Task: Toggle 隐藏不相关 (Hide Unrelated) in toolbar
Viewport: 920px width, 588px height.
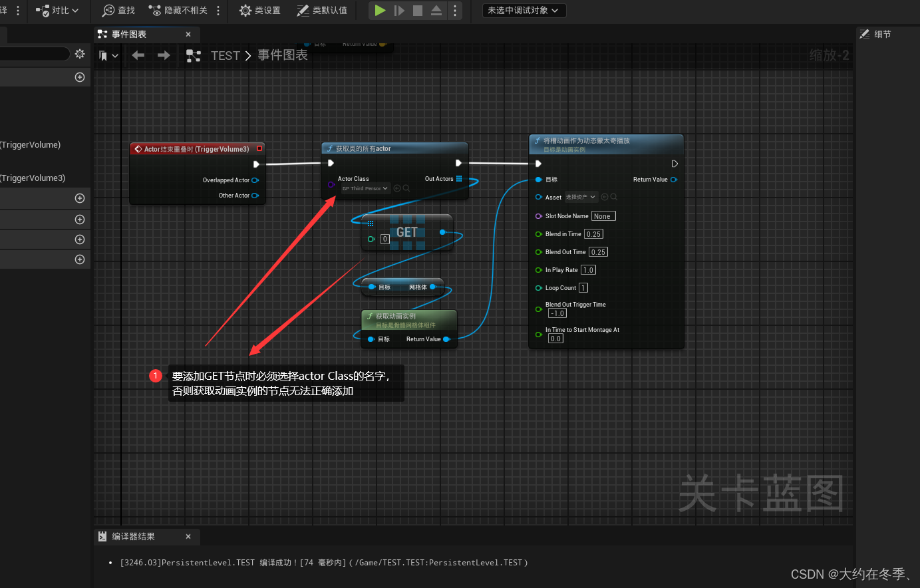Action: point(178,11)
